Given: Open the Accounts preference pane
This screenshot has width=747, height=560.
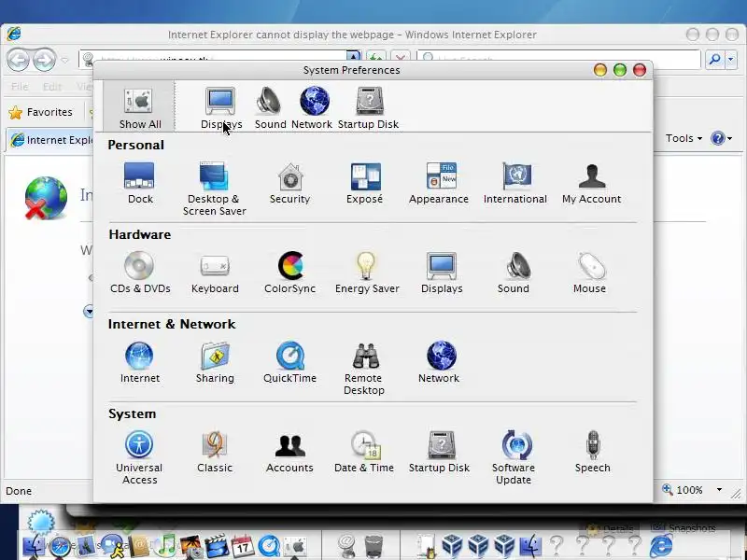Looking at the screenshot, I should [289, 452].
